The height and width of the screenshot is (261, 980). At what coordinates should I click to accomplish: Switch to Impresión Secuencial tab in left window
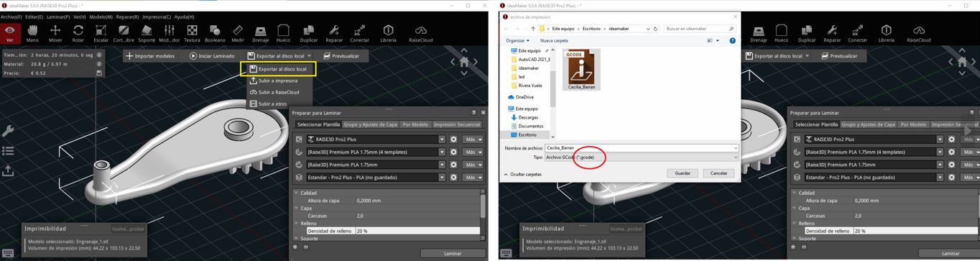457,124
